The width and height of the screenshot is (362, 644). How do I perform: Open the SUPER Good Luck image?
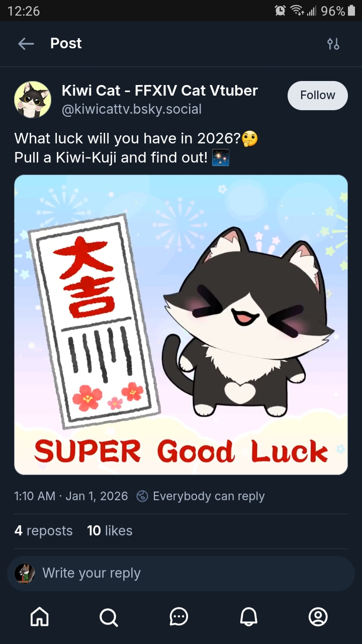click(181, 325)
